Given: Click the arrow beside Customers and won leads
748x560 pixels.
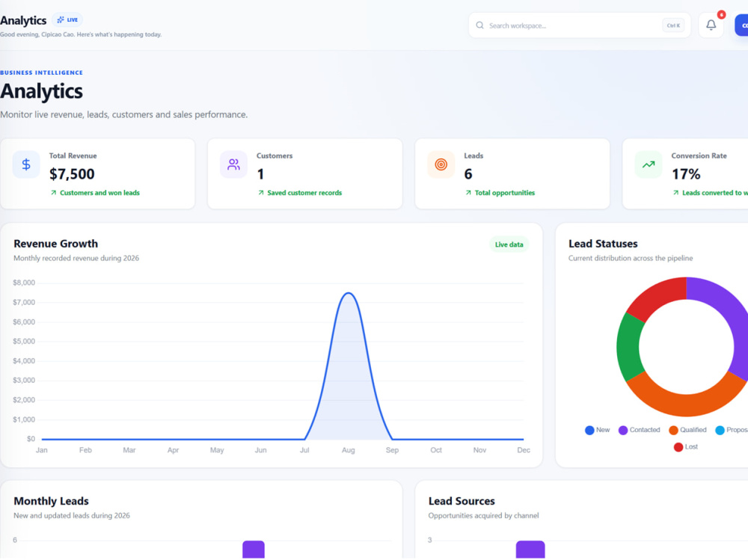Looking at the screenshot, I should point(53,193).
